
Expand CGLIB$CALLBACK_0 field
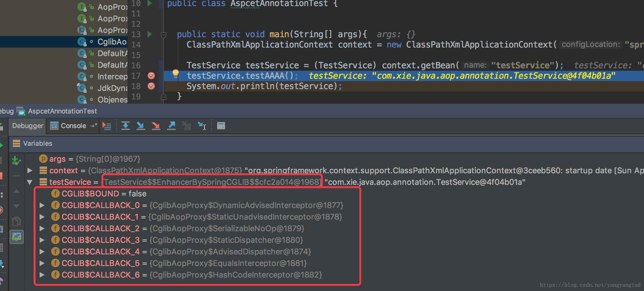[42, 205]
